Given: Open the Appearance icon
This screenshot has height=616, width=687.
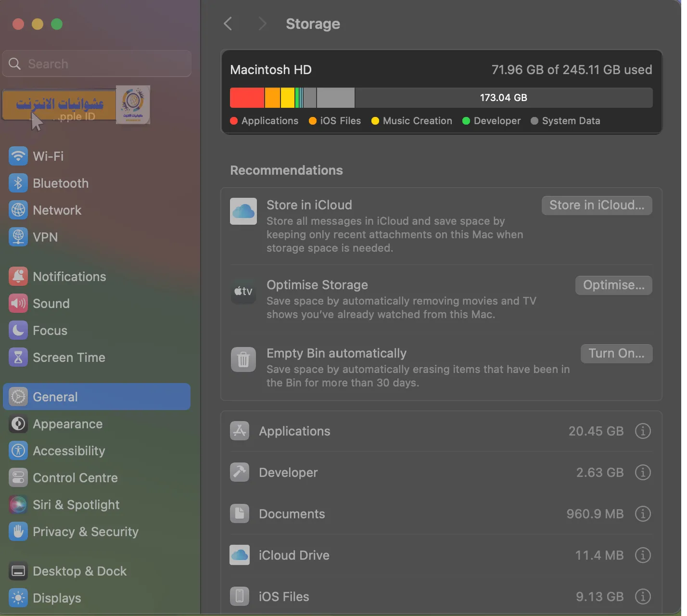Looking at the screenshot, I should point(18,424).
